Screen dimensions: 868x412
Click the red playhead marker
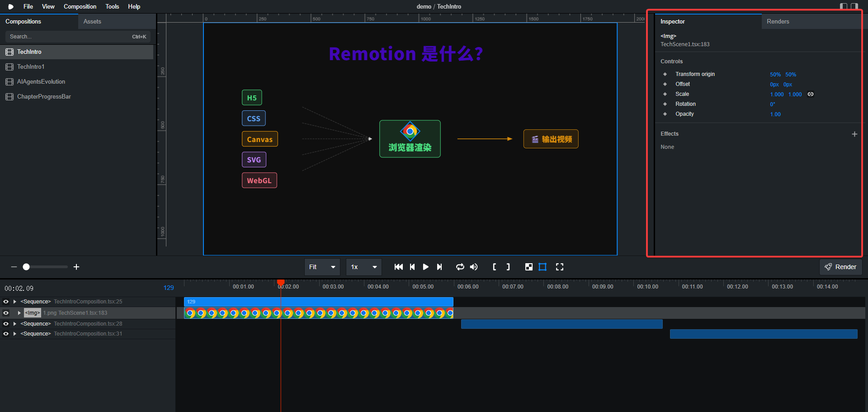click(x=281, y=282)
